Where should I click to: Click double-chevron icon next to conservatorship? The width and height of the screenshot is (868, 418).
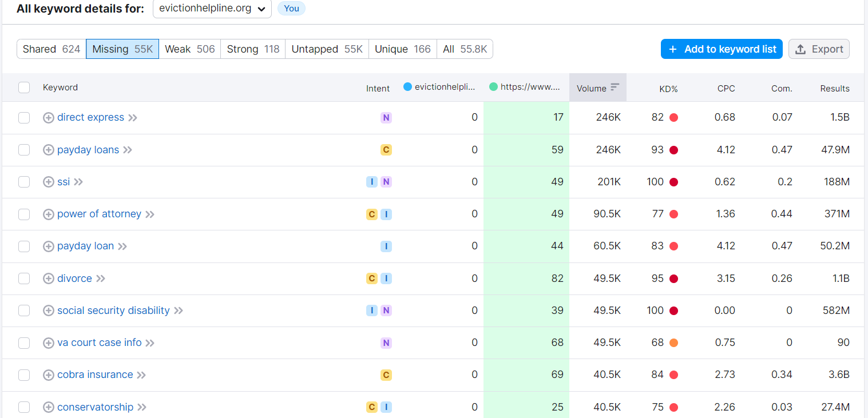click(142, 407)
